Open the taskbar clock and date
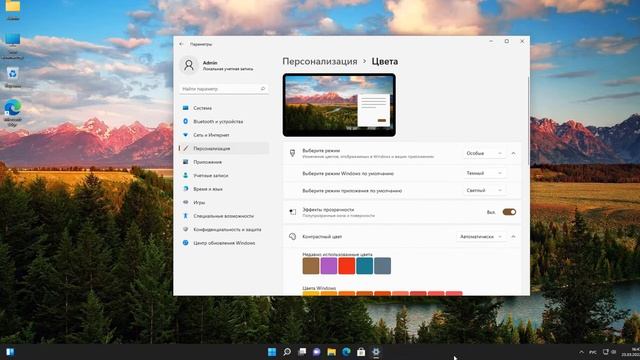The height and width of the screenshot is (360, 640). pos(631,352)
